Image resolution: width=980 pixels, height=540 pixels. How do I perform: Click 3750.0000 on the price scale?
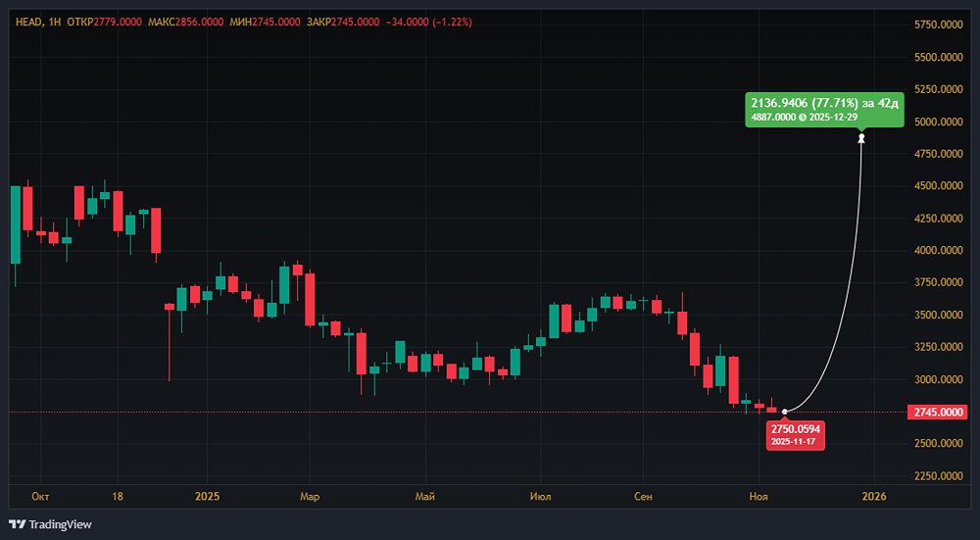click(x=938, y=283)
